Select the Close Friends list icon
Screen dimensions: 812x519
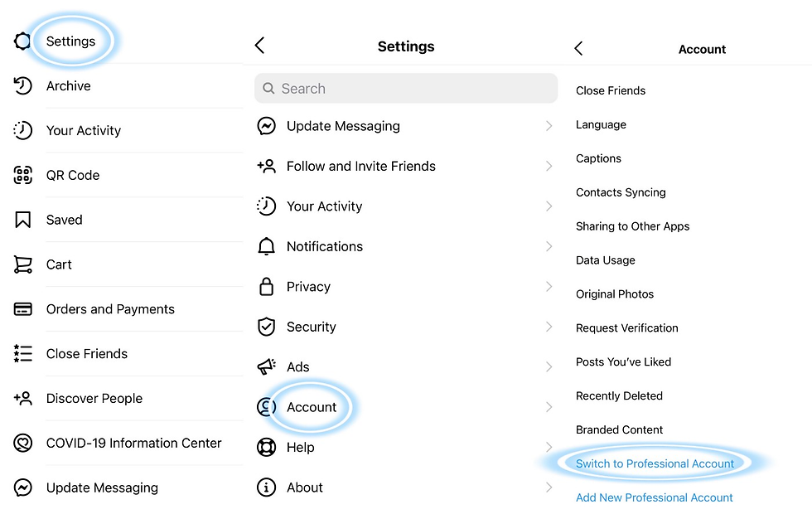tap(22, 354)
